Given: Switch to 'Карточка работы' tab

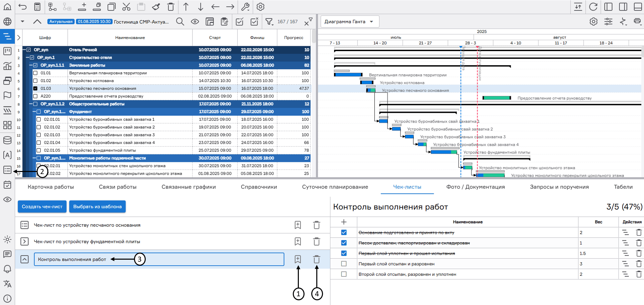Looking at the screenshot, I should (x=51, y=187).
